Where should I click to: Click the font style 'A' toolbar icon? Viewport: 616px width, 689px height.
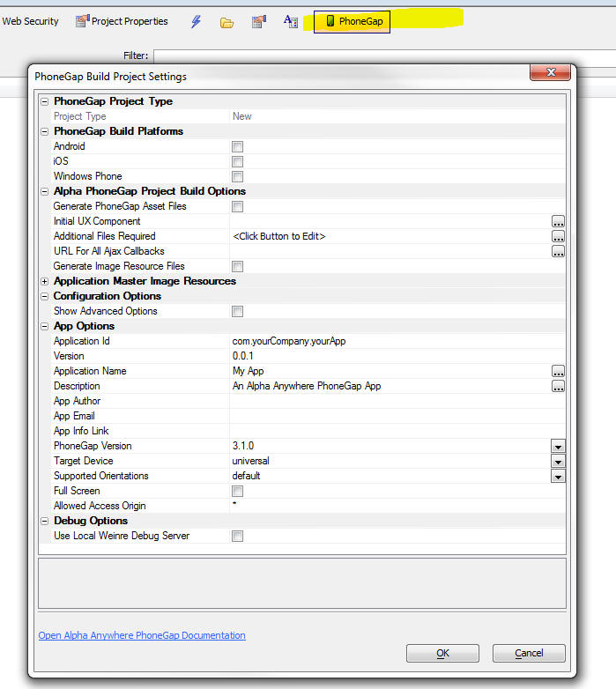(x=291, y=21)
